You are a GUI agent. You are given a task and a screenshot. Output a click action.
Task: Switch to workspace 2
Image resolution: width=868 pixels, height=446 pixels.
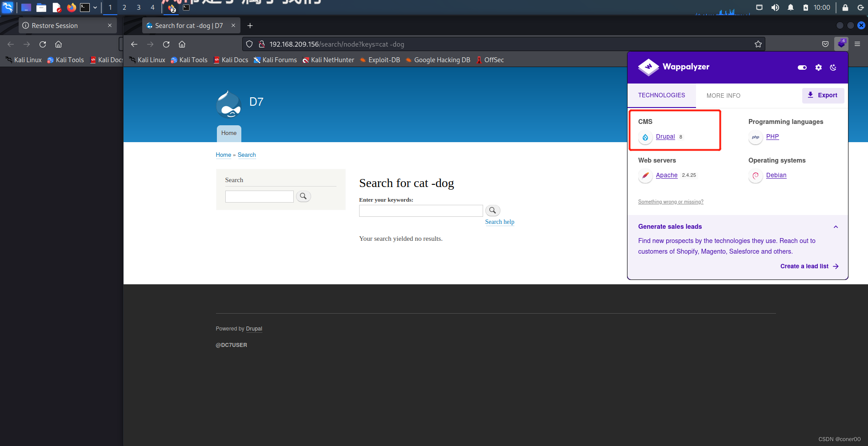click(x=124, y=7)
